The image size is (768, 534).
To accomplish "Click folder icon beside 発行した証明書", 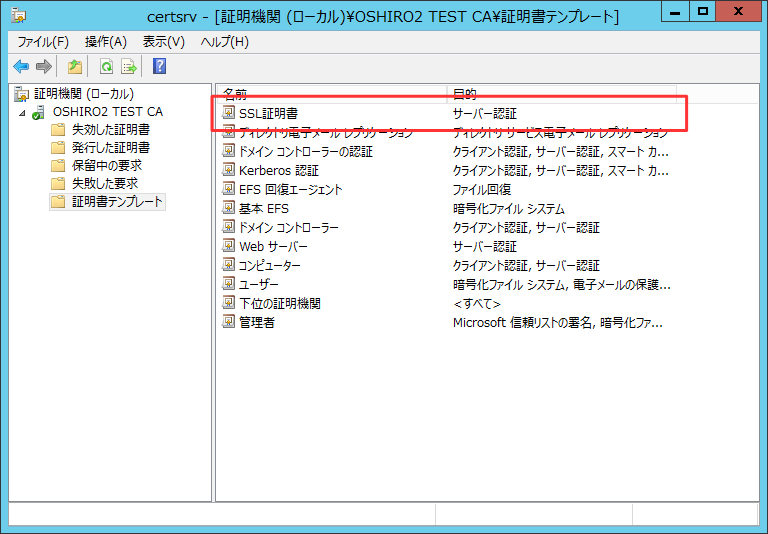I will (x=58, y=148).
